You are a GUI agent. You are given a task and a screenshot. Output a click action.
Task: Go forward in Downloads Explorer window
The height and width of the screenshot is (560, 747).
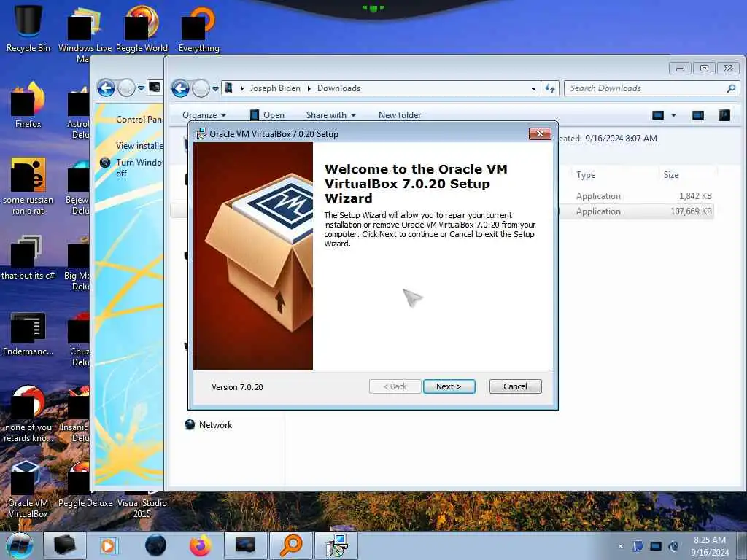point(201,88)
